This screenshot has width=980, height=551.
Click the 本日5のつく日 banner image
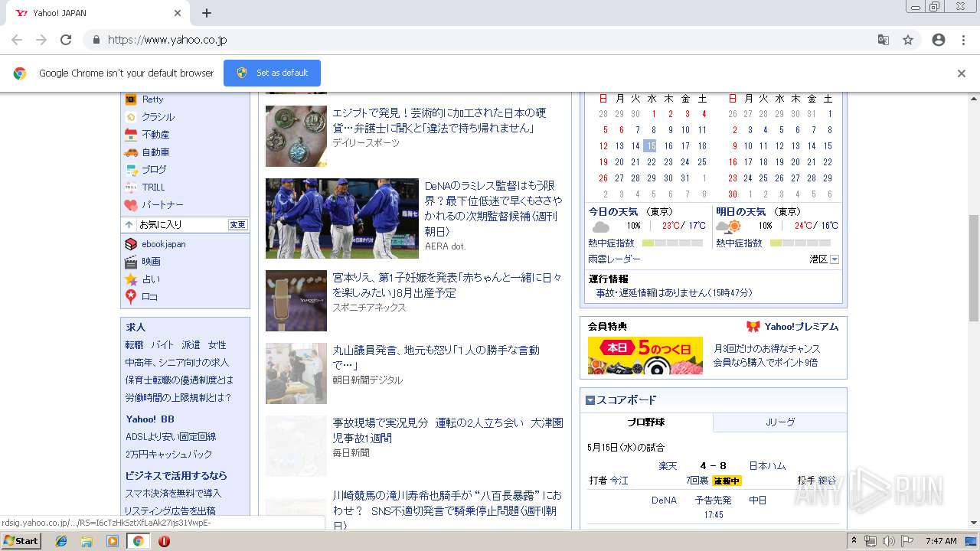[645, 356]
